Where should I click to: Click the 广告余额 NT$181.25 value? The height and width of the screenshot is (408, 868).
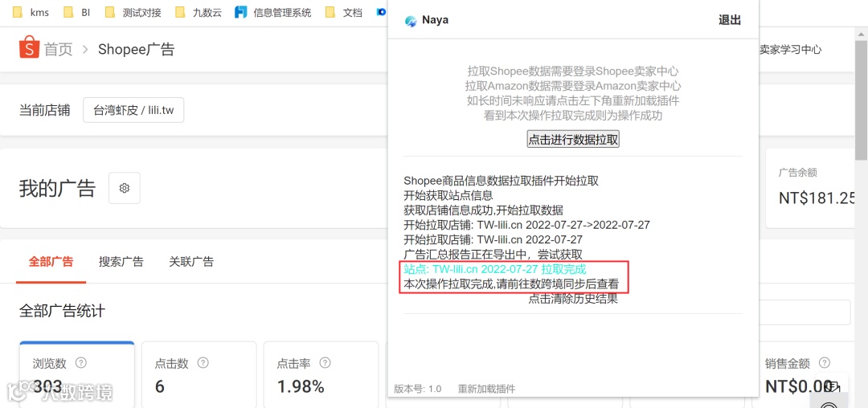[817, 198]
